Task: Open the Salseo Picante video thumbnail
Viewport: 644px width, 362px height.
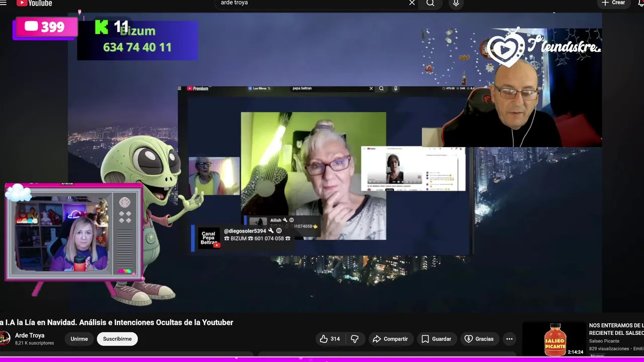Action: pos(554,339)
